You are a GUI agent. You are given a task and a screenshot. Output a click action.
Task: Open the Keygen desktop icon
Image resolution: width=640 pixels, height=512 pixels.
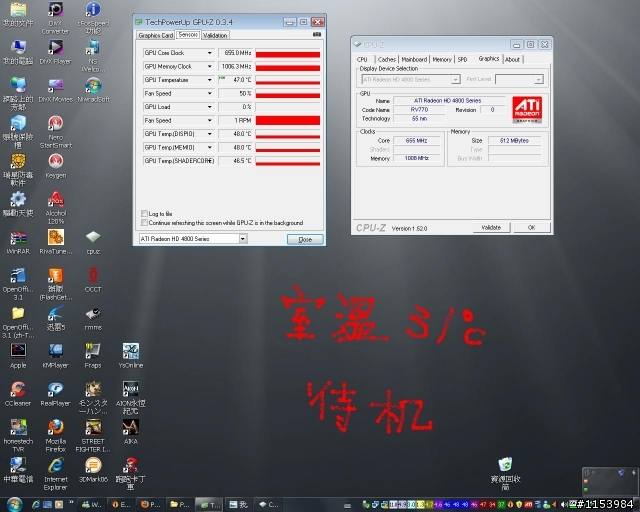pos(56,166)
